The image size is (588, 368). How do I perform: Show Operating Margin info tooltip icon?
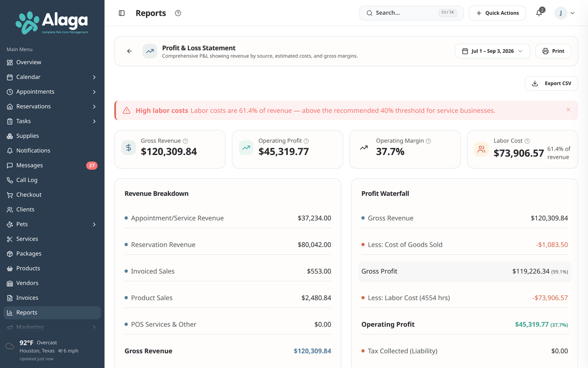(x=428, y=141)
